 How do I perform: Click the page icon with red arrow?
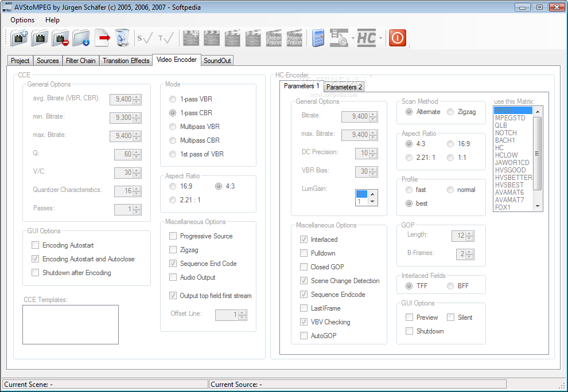[102, 38]
